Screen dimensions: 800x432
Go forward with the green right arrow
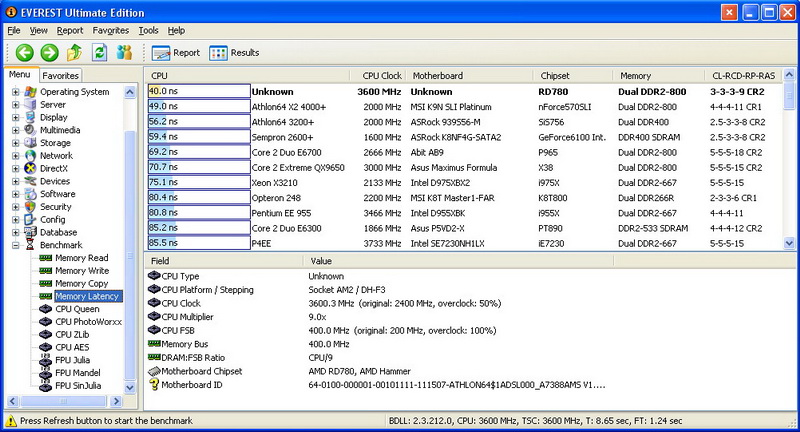[49, 53]
